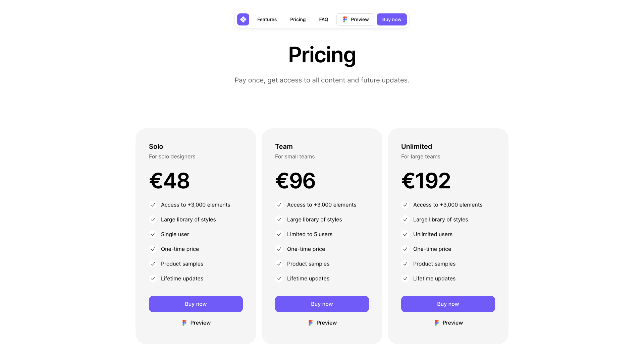644x362 pixels.
Task: Open Preview link under Solo plan
Action: click(x=196, y=323)
